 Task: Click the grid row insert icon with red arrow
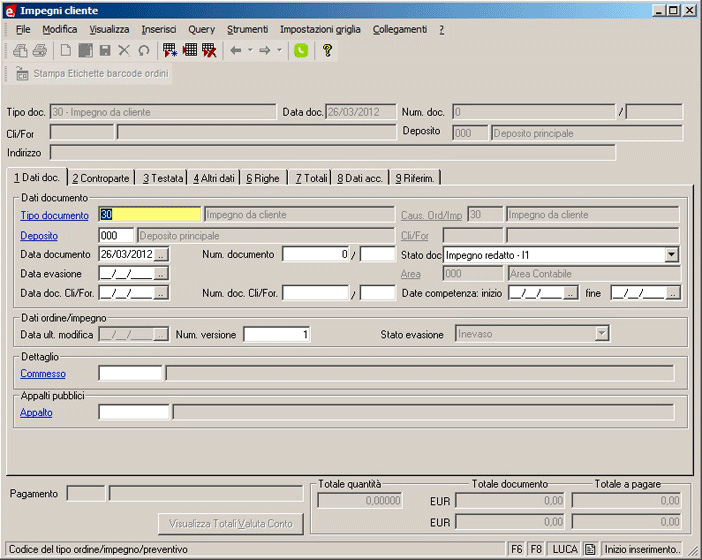[190, 50]
